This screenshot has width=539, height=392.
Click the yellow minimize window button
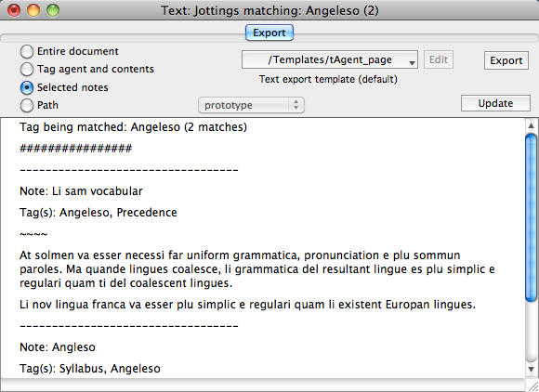(33, 10)
